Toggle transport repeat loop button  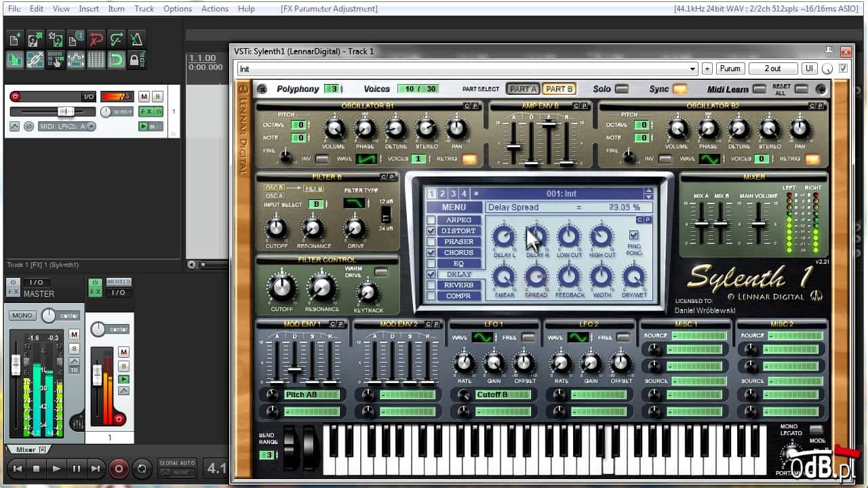(x=142, y=468)
